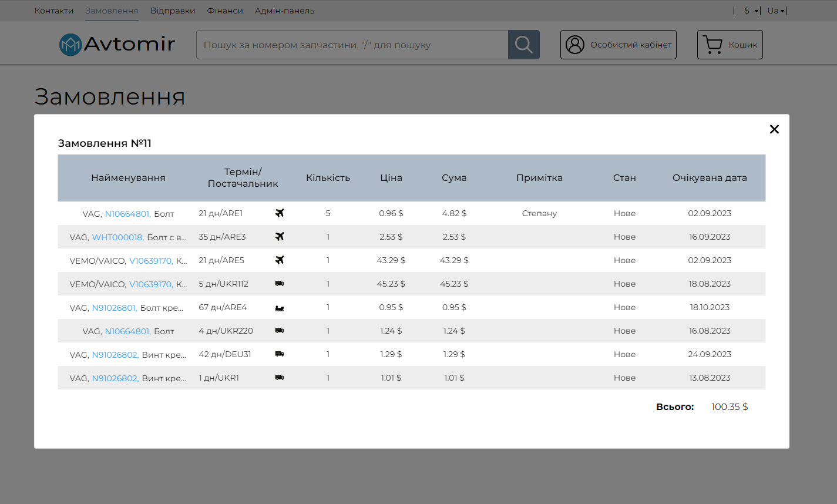The width and height of the screenshot is (837, 504).
Task: Close the order №11 dialog
Action: tap(774, 129)
